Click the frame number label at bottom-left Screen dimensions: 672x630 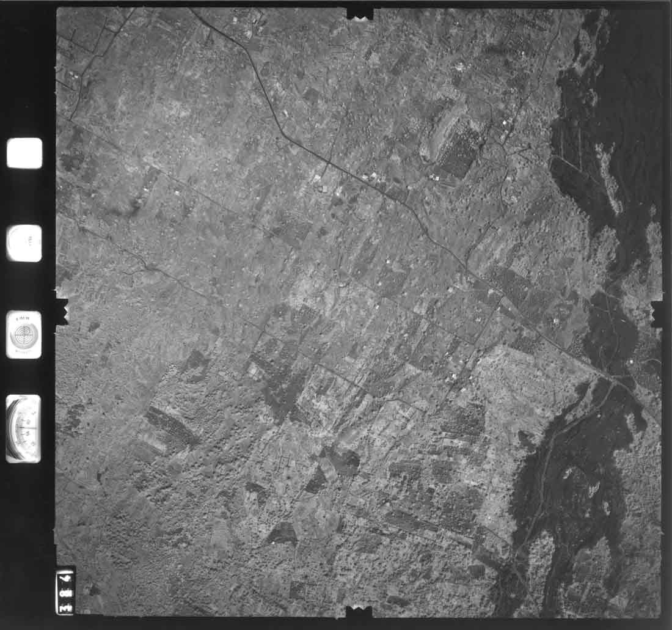(65, 591)
